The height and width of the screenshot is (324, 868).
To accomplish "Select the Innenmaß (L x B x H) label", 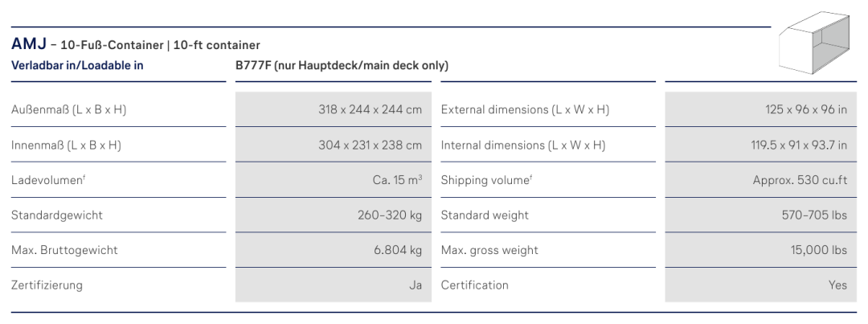I will [x=67, y=145].
